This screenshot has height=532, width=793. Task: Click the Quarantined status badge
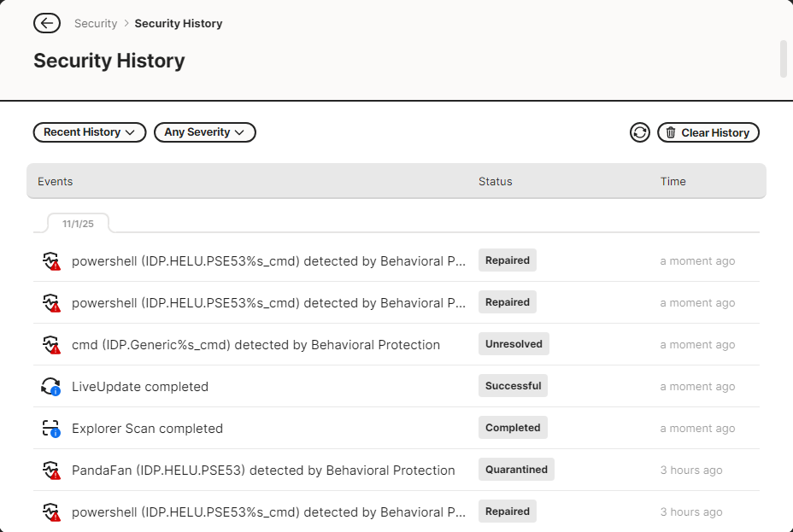coord(516,470)
